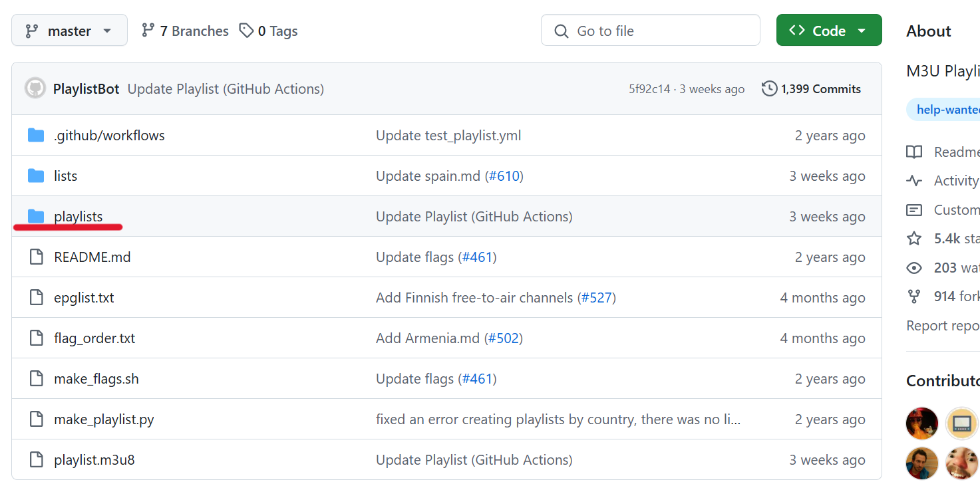This screenshot has width=980, height=482.
Task: Click the make_playlist.py file icon
Action: point(36,420)
